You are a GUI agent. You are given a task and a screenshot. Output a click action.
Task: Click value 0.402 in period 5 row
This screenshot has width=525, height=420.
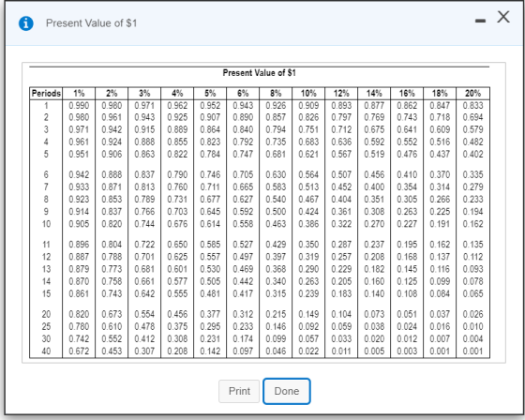(472, 154)
